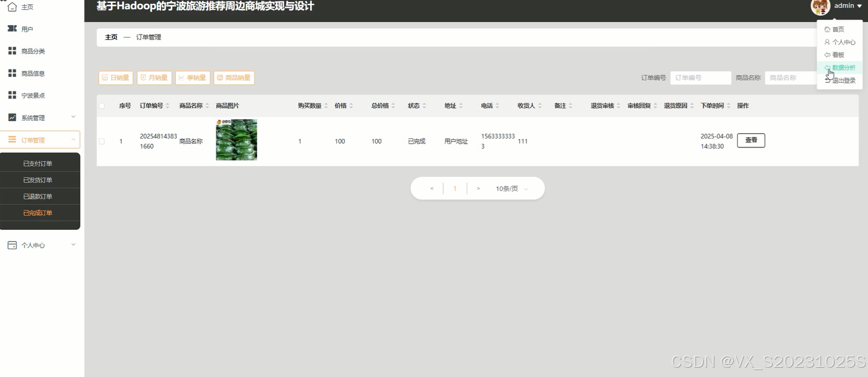Go to previous page arrow
This screenshot has width=868, height=377.
tap(432, 188)
